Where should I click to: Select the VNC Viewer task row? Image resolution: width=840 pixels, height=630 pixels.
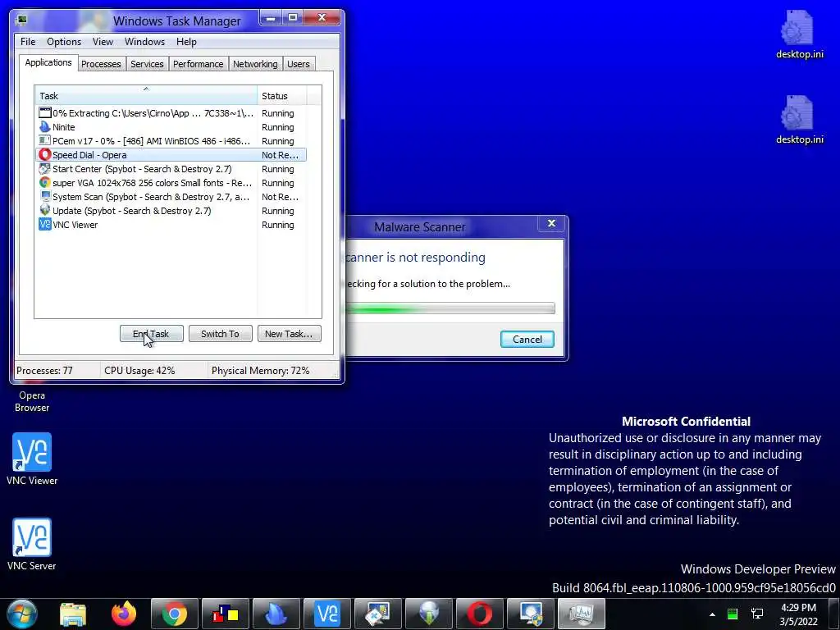coord(171,225)
